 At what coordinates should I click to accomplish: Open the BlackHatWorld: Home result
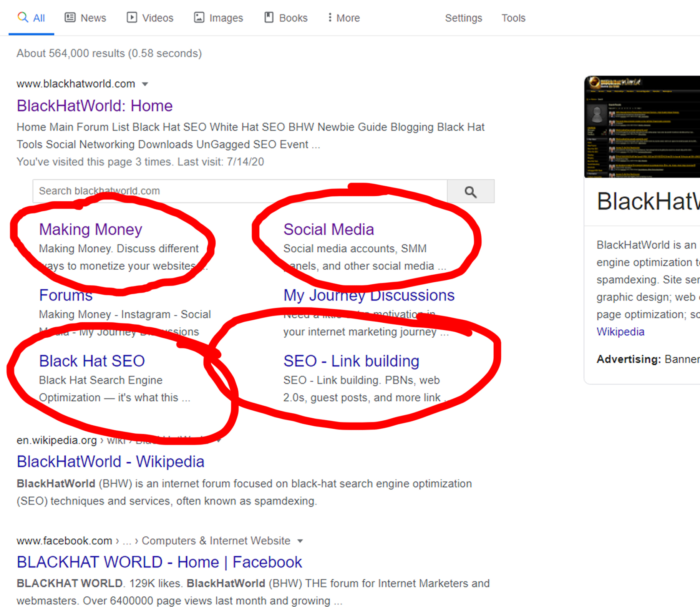(x=95, y=106)
